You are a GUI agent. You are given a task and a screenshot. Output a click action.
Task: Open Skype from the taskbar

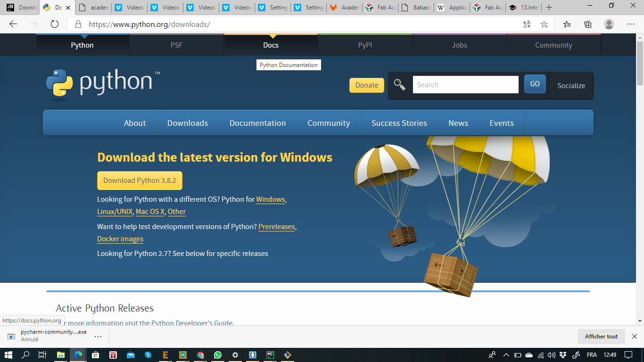tap(148, 355)
